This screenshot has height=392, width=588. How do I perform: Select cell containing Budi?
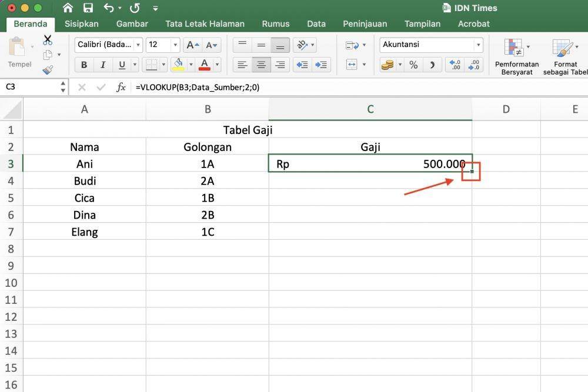[x=84, y=181]
